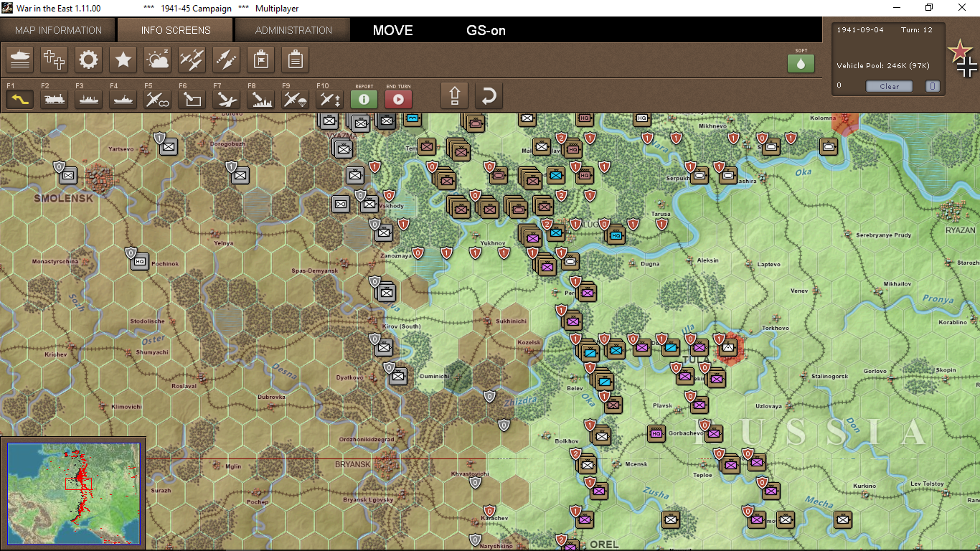
Task: Select the HQ unit next to Pochinok
Action: click(x=140, y=262)
